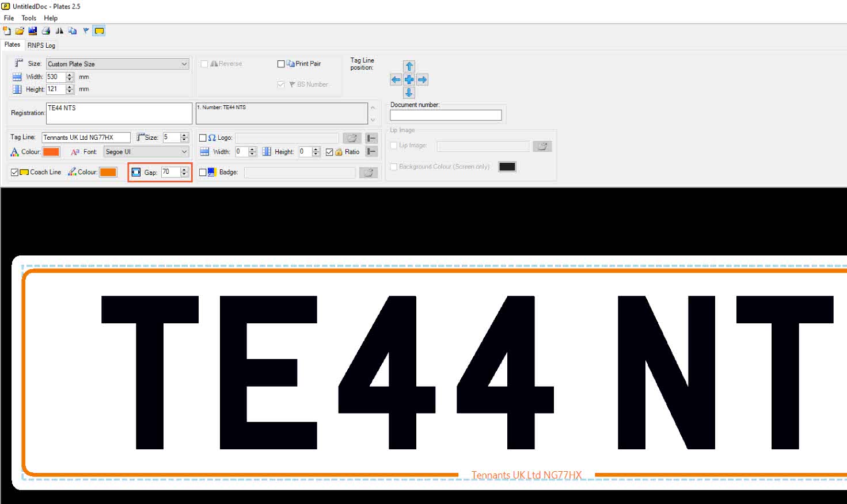847x504 pixels.
Task: Move tag line position down
Action: (x=409, y=93)
